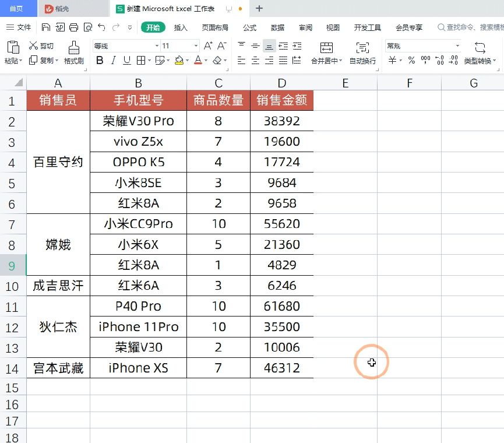Open 开发工具 ribbon tab
The image size is (504, 443).
coord(368,27)
